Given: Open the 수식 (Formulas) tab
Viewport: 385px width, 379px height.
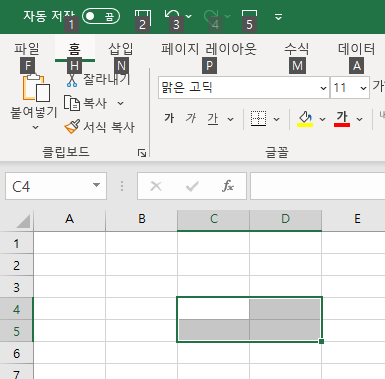Looking at the screenshot, I should coord(297,49).
